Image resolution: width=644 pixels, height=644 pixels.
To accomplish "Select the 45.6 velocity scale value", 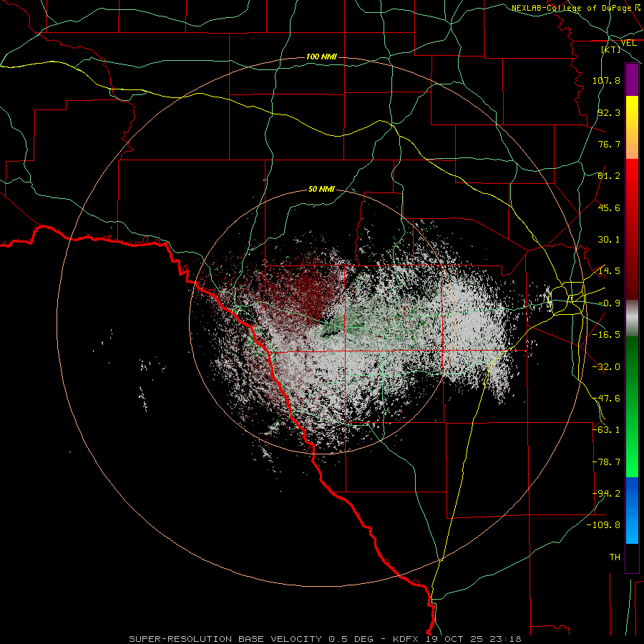I will coord(609,208).
